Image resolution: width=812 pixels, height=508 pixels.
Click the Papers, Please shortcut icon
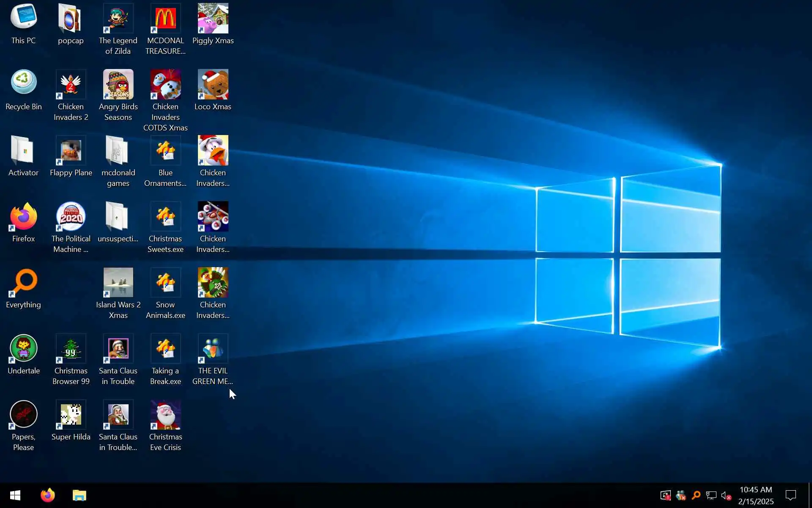click(x=23, y=415)
